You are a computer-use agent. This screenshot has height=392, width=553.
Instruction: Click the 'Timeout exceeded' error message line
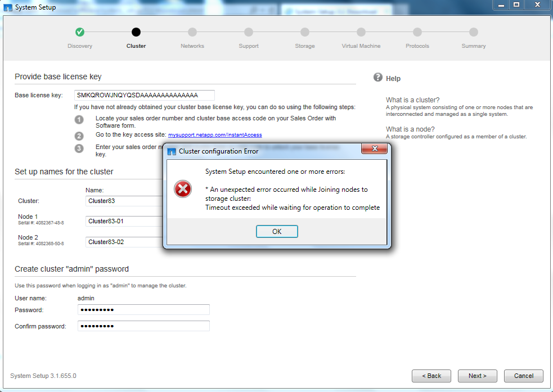[293, 208]
